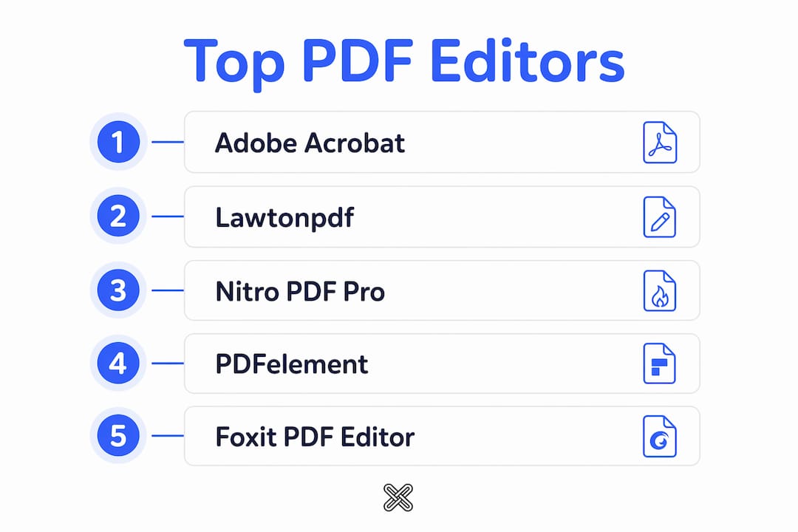Click the Foxit PDF Editor logo icon
This screenshot has height=532, width=798.
[660, 436]
